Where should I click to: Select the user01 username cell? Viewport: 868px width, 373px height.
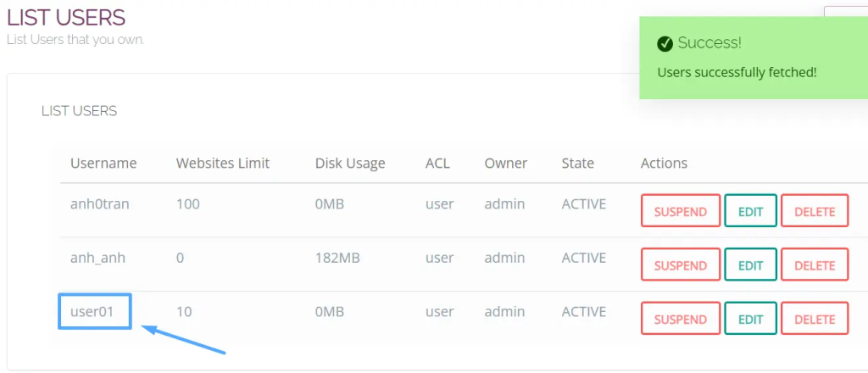(x=94, y=312)
